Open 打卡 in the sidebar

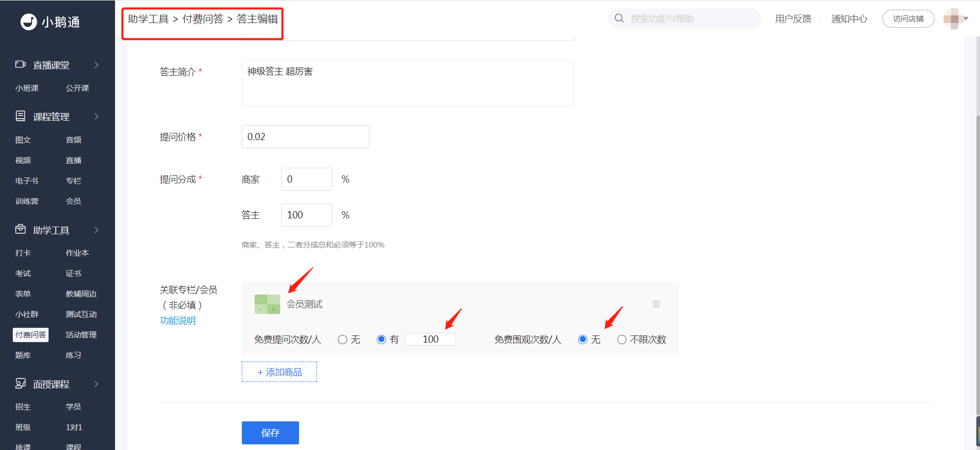pyautogui.click(x=23, y=253)
